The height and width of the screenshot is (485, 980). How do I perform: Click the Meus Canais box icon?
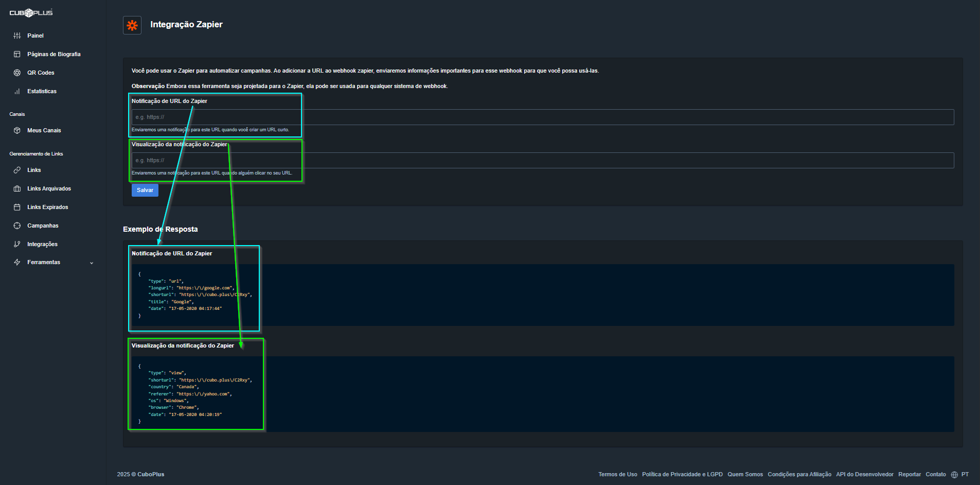[17, 130]
